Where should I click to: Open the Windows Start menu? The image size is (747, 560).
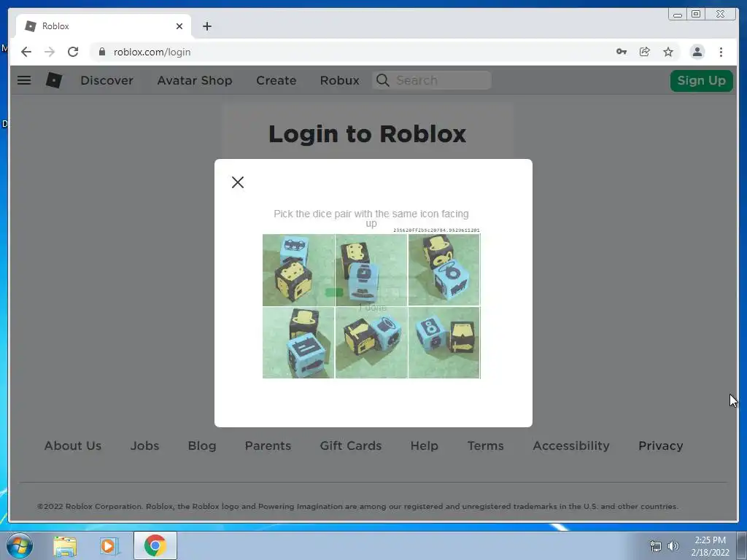(20, 545)
